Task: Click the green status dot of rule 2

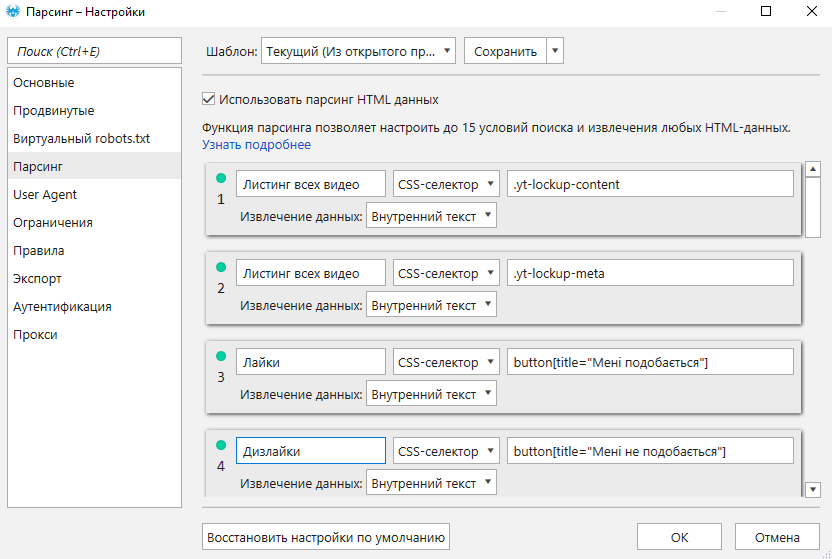Action: pos(221,267)
